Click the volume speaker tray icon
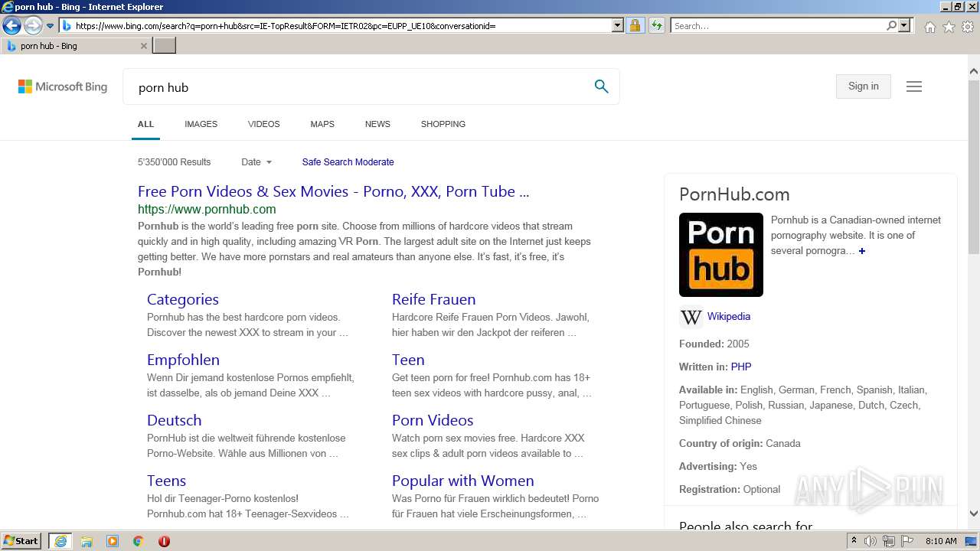This screenshot has height=551, width=980. (871, 541)
